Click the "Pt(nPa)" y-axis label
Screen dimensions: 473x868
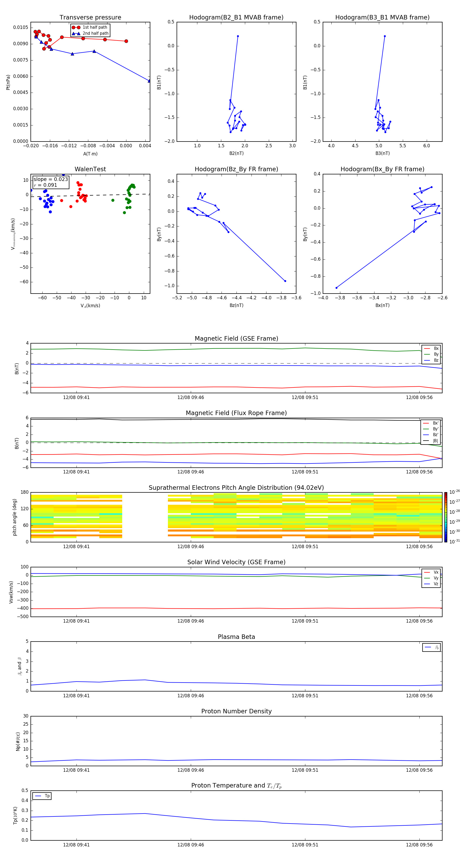click(x=8, y=82)
